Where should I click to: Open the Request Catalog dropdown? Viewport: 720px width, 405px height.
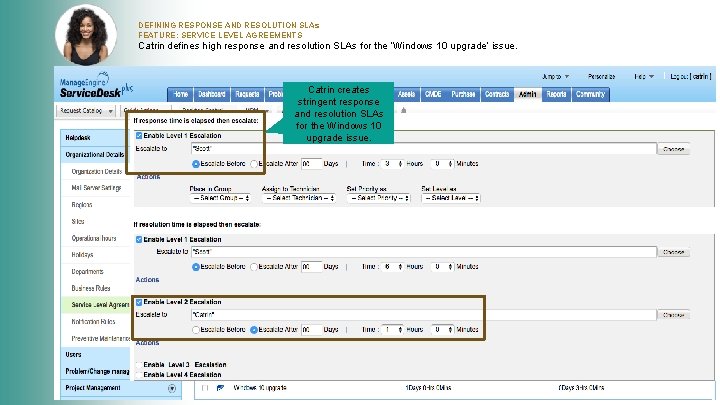click(x=86, y=111)
